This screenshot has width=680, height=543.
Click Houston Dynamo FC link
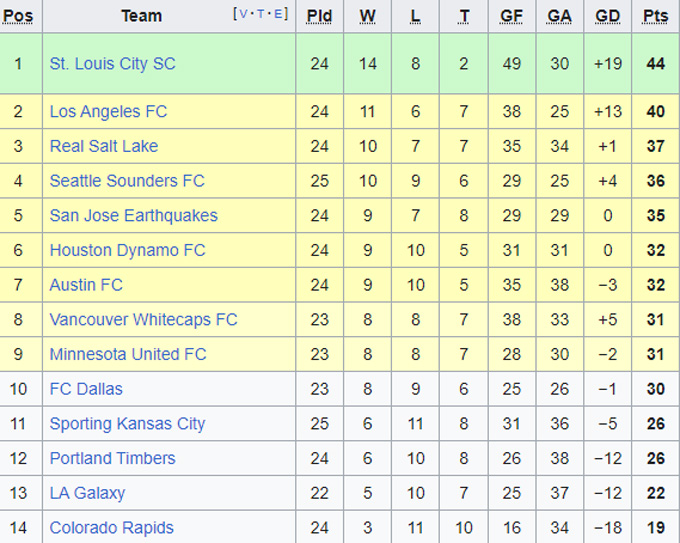point(127,250)
